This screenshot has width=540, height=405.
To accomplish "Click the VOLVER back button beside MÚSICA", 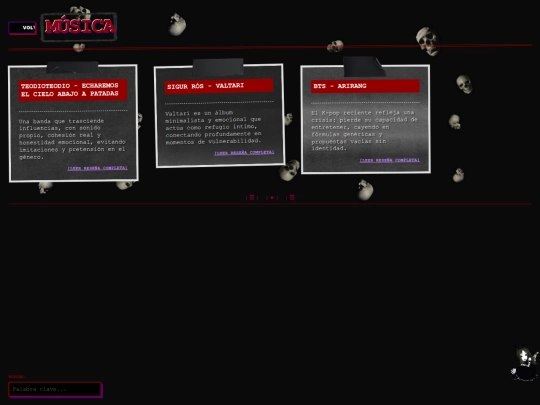I will click(x=22, y=28).
